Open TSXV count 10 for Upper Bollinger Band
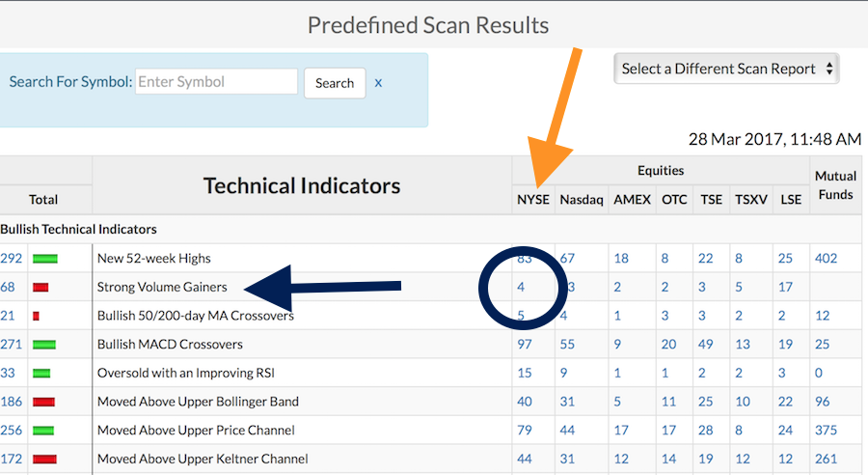868x475 pixels. click(x=743, y=402)
